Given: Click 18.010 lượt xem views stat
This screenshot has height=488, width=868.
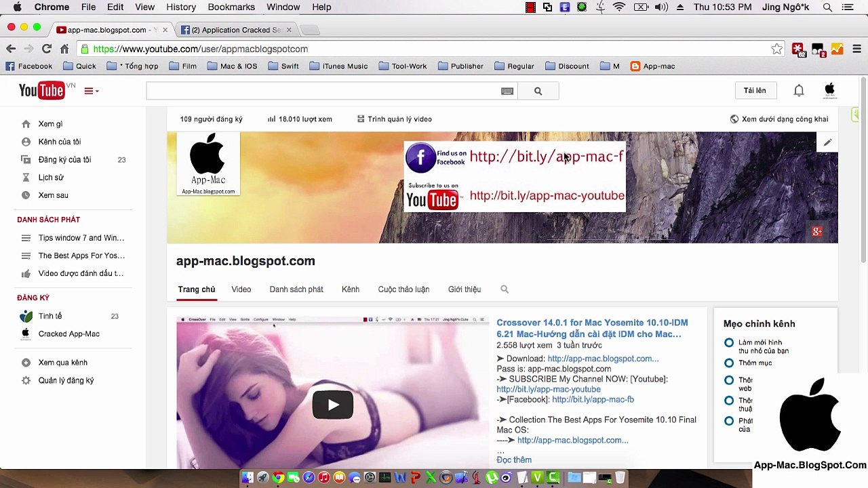Looking at the screenshot, I should pos(300,119).
